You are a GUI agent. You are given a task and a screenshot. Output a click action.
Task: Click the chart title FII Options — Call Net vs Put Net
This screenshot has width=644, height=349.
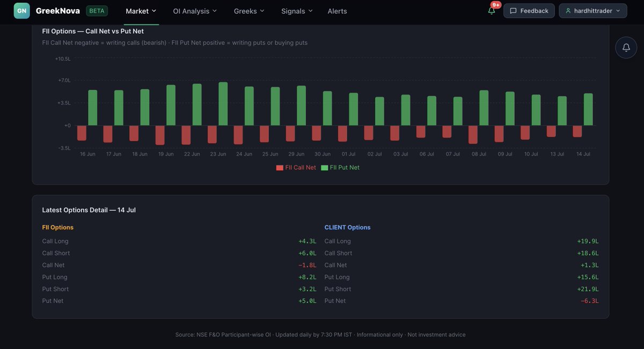[93, 31]
